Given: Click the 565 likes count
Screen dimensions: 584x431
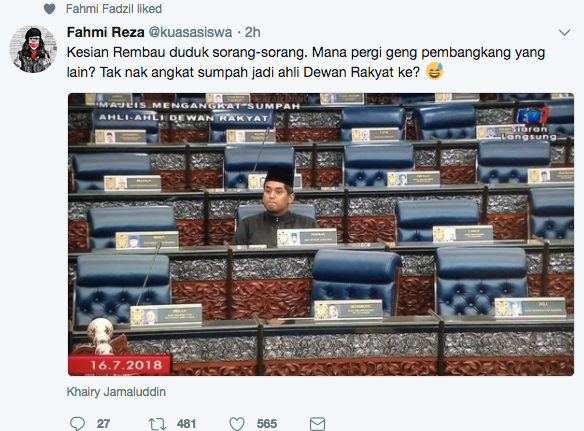Looking at the screenshot, I should [267, 424].
